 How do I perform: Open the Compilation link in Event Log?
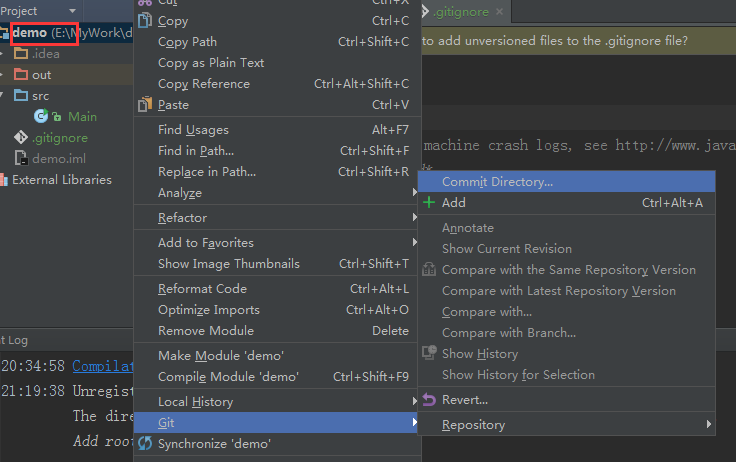[103, 366]
